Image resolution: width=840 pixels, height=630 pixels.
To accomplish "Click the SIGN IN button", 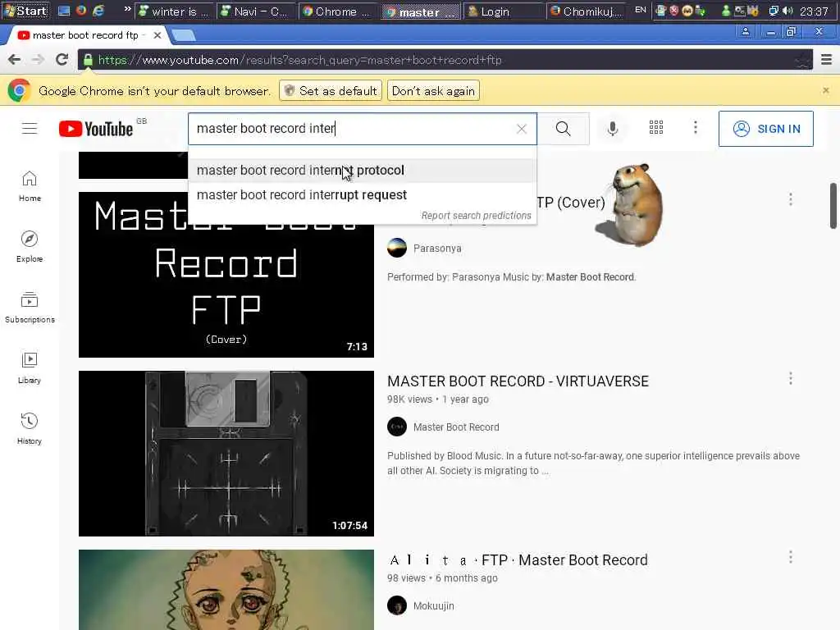I will tap(765, 129).
